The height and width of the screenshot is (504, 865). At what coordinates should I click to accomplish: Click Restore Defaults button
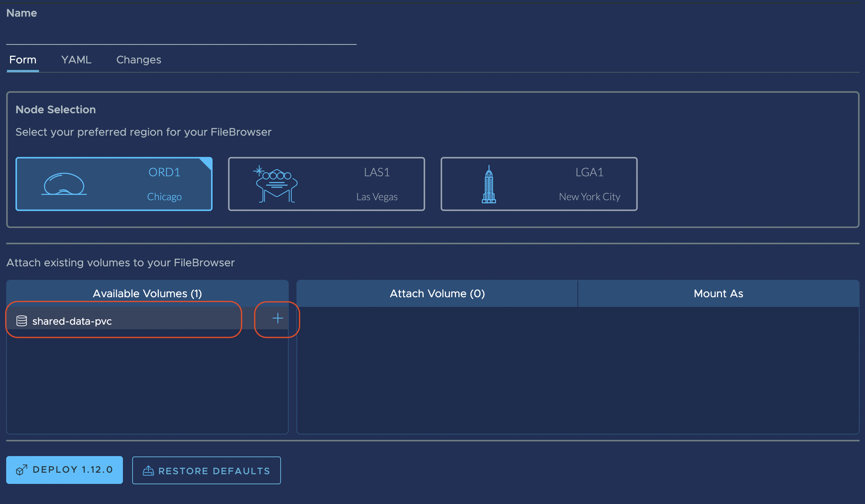click(206, 470)
